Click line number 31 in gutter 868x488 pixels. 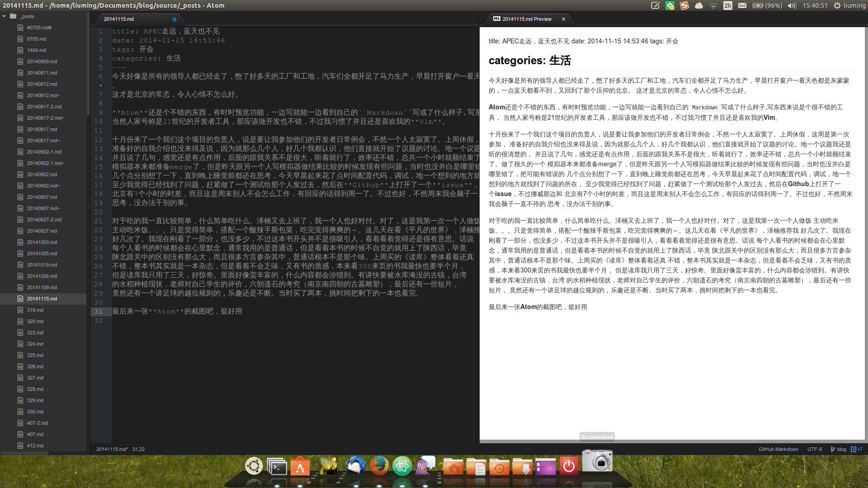pyautogui.click(x=99, y=311)
